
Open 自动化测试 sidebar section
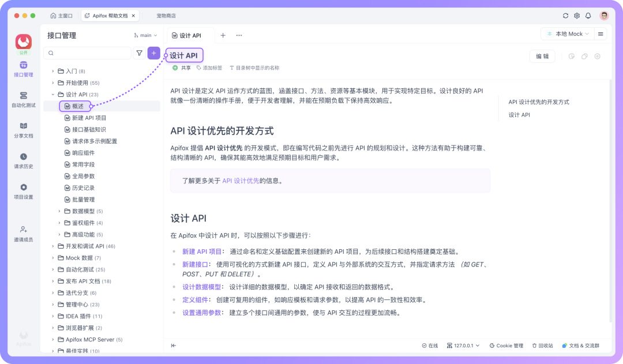point(24,100)
